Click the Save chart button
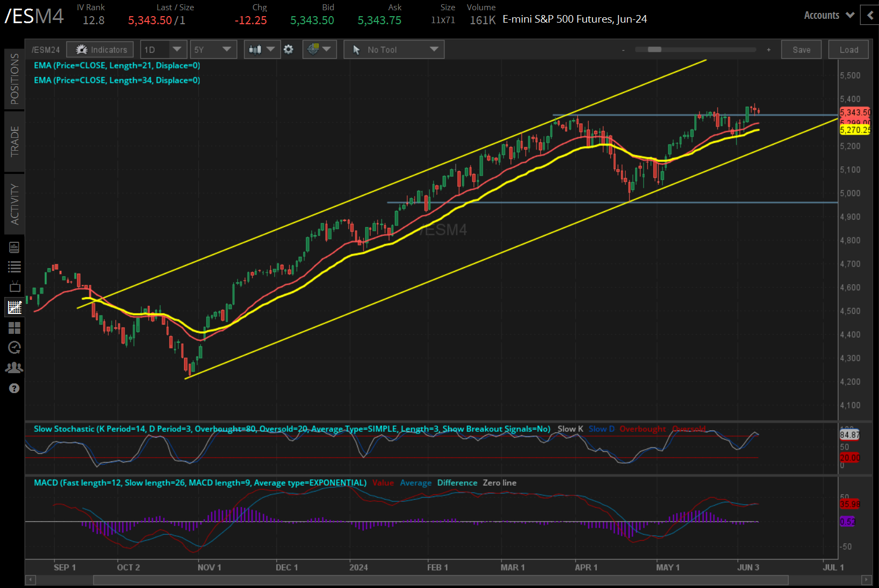Image resolution: width=879 pixels, height=588 pixels. click(x=801, y=50)
